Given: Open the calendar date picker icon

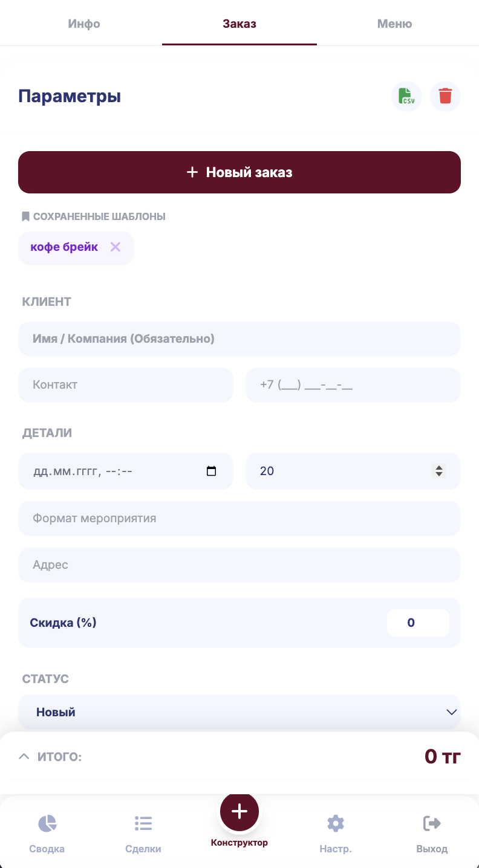Looking at the screenshot, I should (x=211, y=471).
